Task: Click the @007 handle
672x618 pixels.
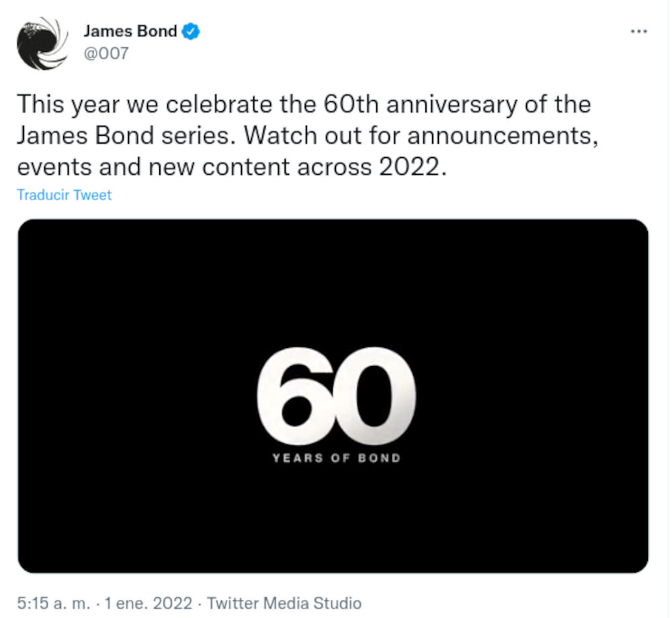Action: point(105,52)
